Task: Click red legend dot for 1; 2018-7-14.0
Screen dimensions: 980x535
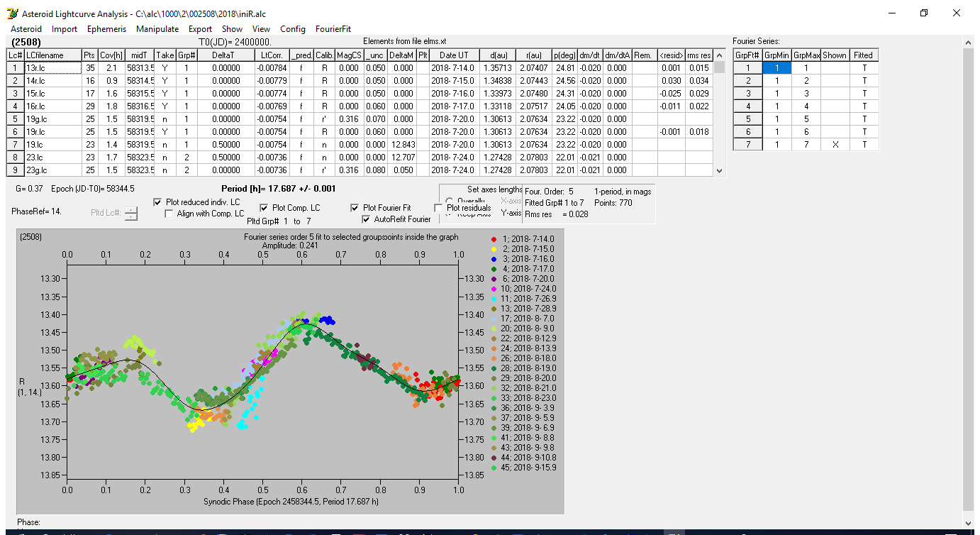Action: pyautogui.click(x=494, y=239)
